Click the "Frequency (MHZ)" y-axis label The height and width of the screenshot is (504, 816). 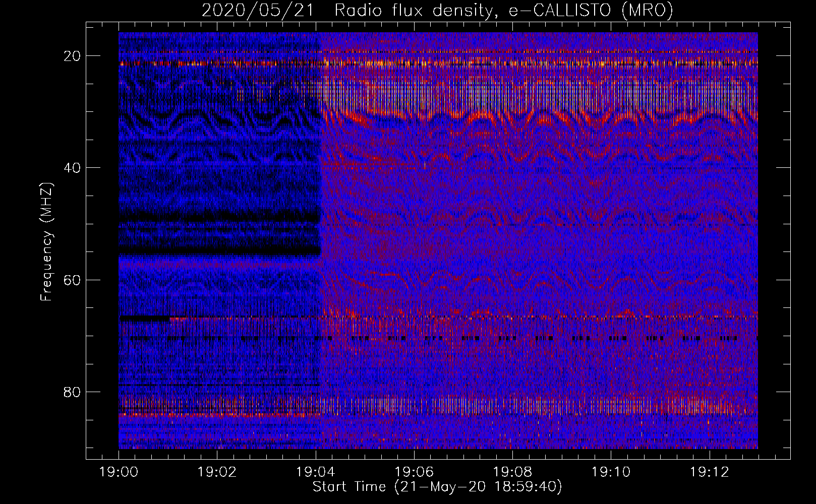(46, 241)
